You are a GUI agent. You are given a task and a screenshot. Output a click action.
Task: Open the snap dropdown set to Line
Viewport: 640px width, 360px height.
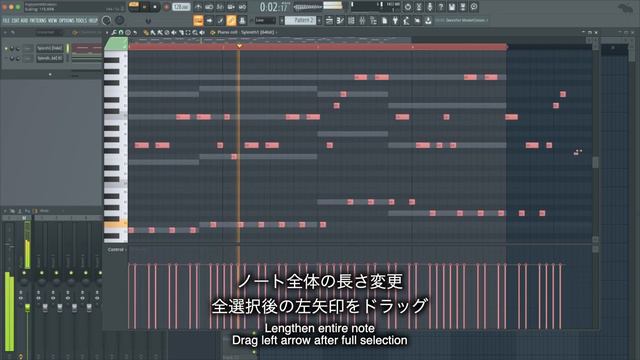(x=265, y=20)
